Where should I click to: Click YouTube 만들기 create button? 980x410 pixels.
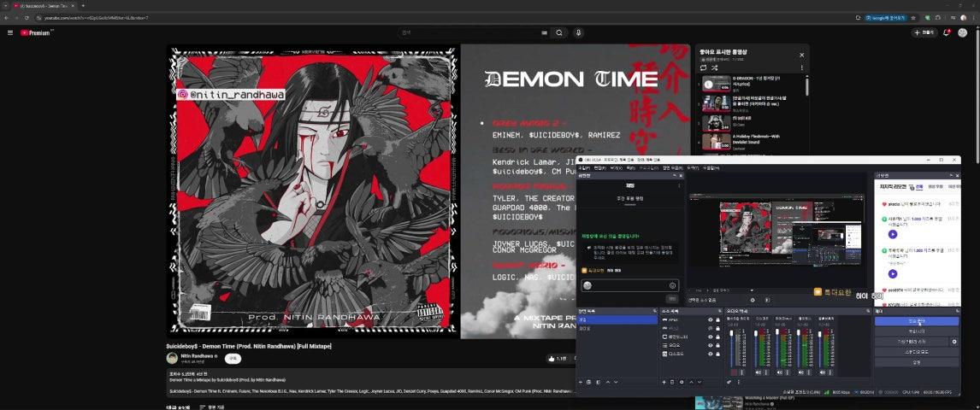tap(924, 32)
